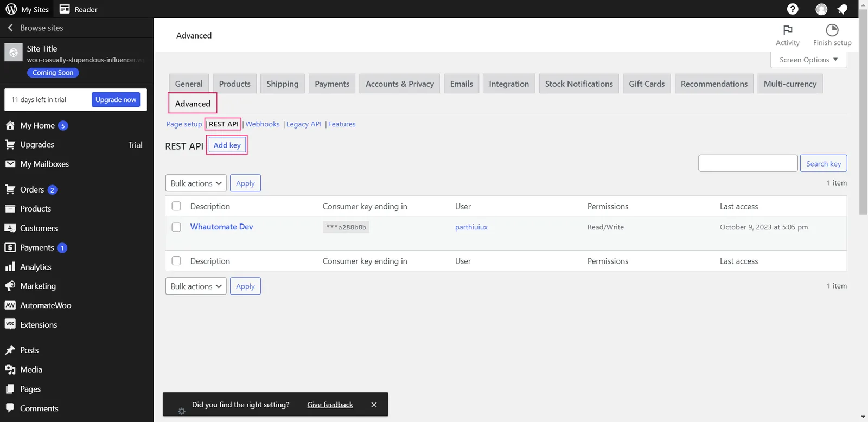The height and width of the screenshot is (422, 868).
Task: Click the Media sidebar icon
Action: pyautogui.click(x=10, y=369)
